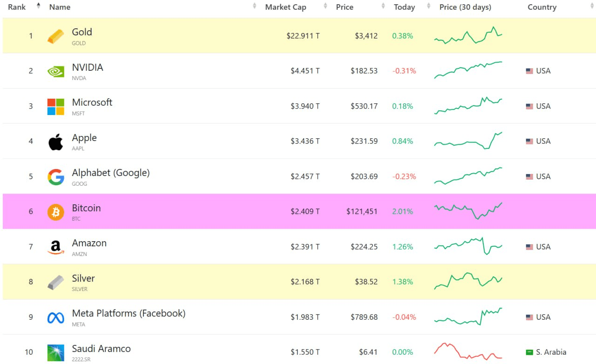Sort by Price using its sort arrows
Screen dimensions: 596x364
383,6
